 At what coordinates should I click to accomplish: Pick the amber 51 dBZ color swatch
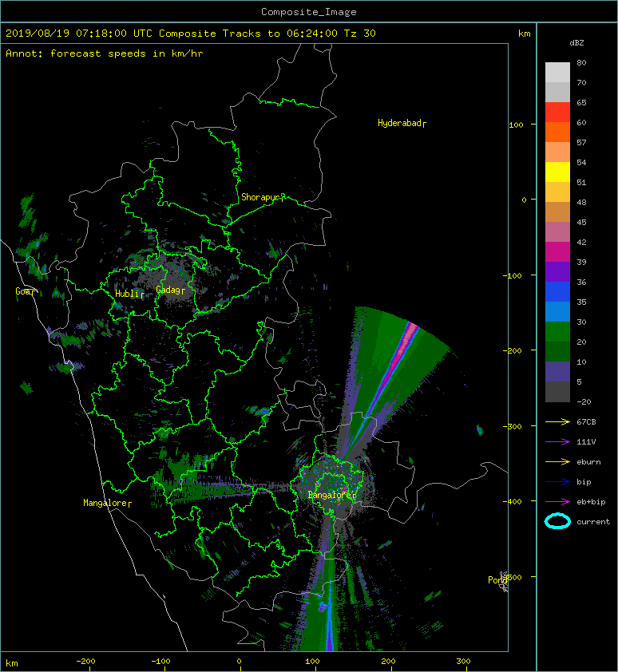(557, 192)
